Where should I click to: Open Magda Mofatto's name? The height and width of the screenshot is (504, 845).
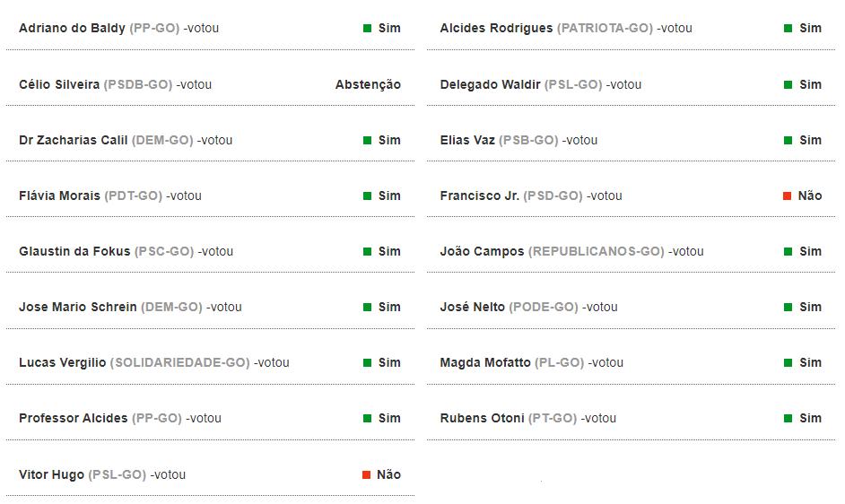(x=484, y=362)
